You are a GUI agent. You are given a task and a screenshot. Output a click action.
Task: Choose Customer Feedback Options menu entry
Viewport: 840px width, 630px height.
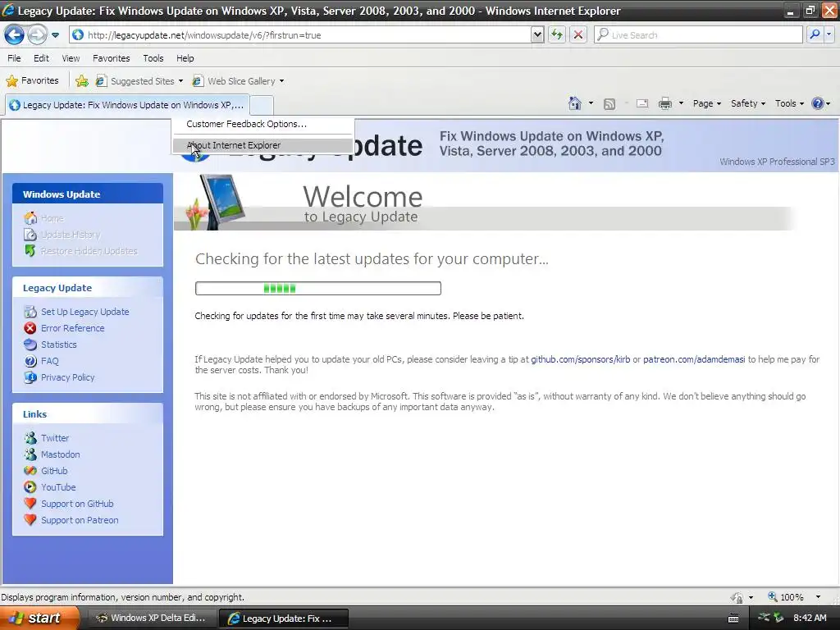coord(262,124)
